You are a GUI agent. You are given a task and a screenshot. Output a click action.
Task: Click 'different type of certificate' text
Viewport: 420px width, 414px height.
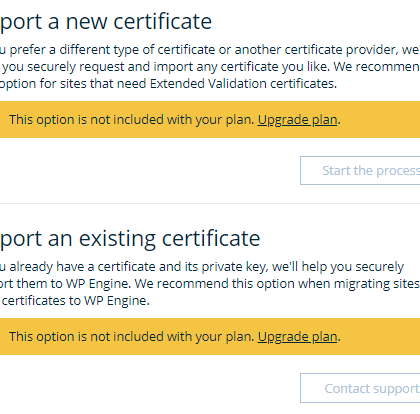[137, 50]
